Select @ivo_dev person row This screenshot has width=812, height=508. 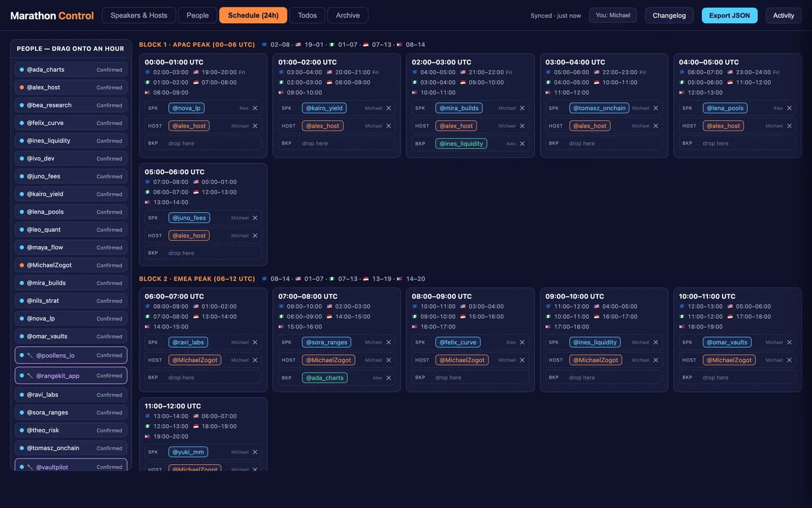(x=71, y=158)
